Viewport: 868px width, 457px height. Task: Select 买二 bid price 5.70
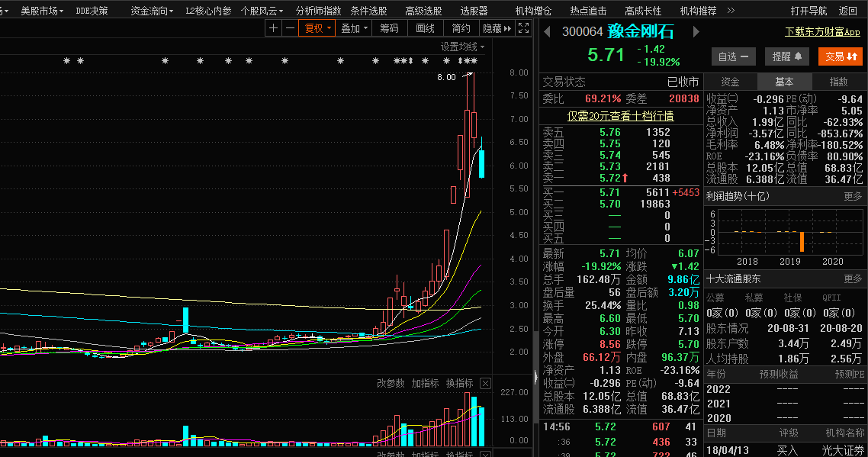click(x=610, y=204)
